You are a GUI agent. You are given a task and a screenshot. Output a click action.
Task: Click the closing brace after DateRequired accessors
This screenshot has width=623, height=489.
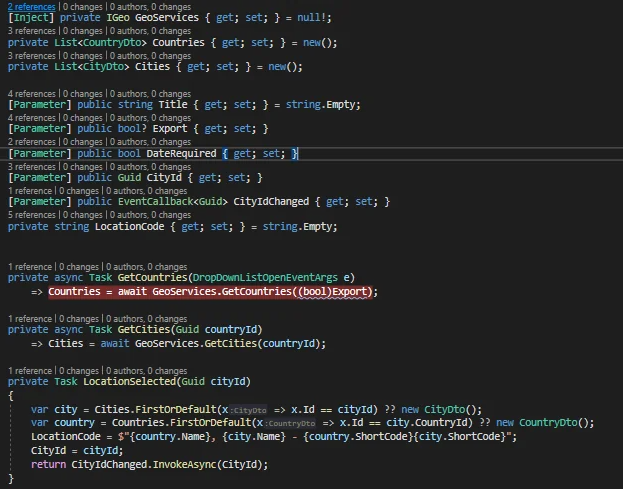294,153
